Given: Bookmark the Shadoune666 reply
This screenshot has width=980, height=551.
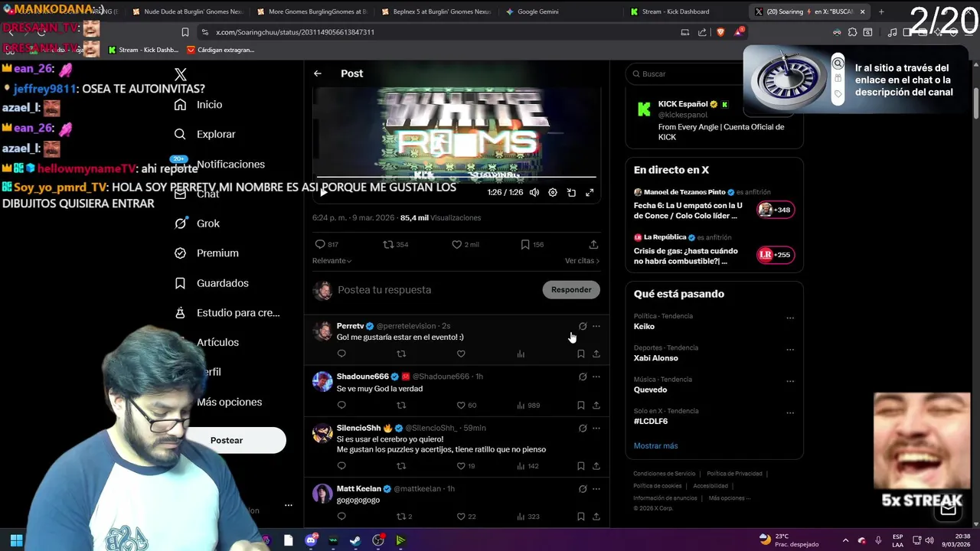Looking at the screenshot, I should (581, 405).
